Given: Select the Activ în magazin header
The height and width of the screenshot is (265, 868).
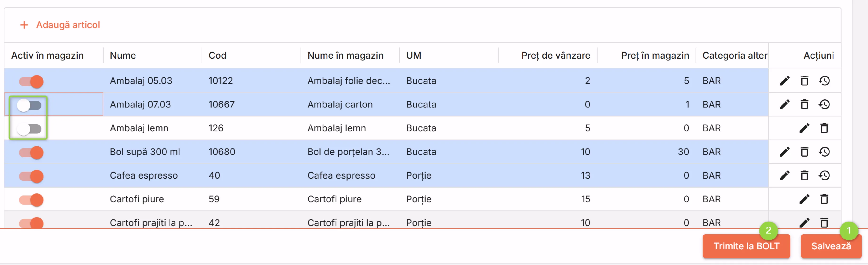Looking at the screenshot, I should [48, 55].
